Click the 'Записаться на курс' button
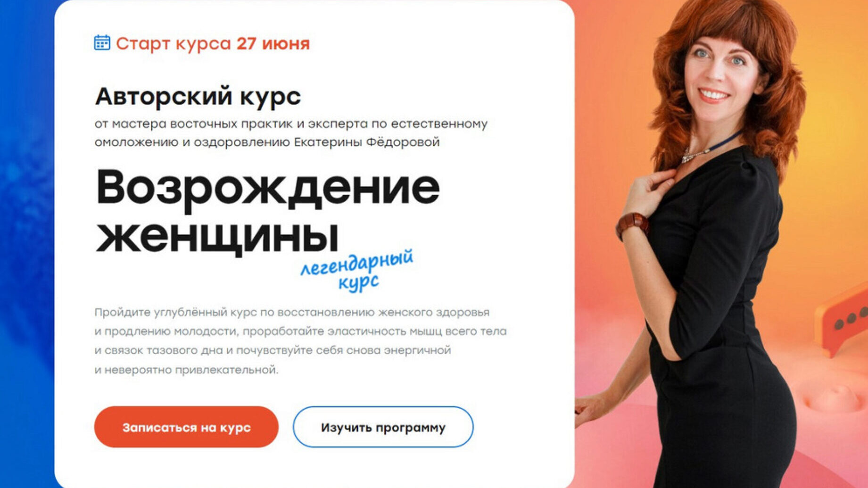Viewport: 868px width, 488px height. (x=186, y=427)
